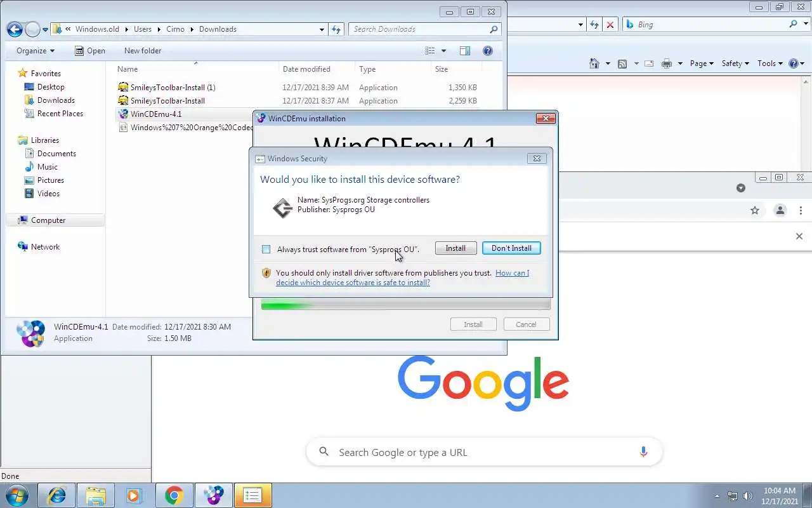Click the change view icon in Explorer

click(430, 51)
